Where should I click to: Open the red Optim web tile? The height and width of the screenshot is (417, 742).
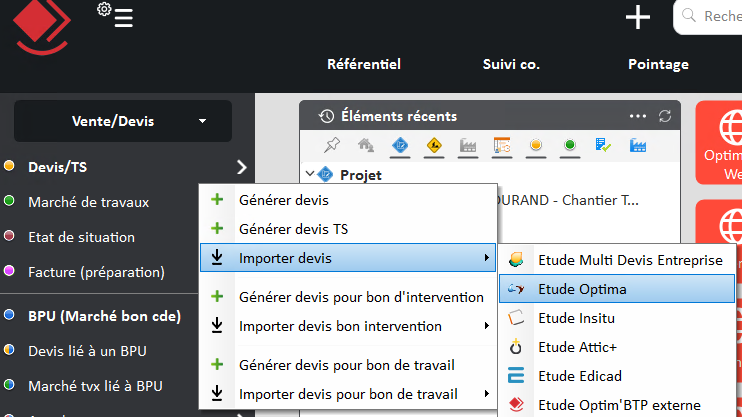point(719,142)
